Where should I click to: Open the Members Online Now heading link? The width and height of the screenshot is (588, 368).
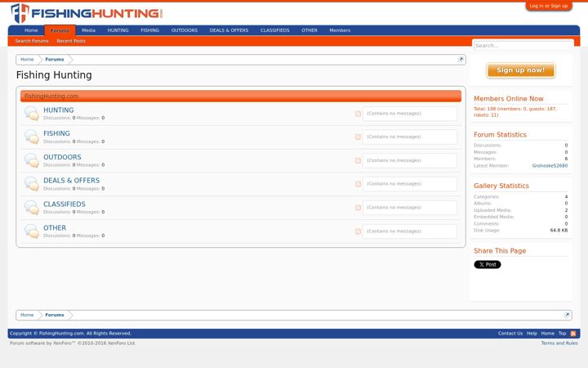click(509, 99)
